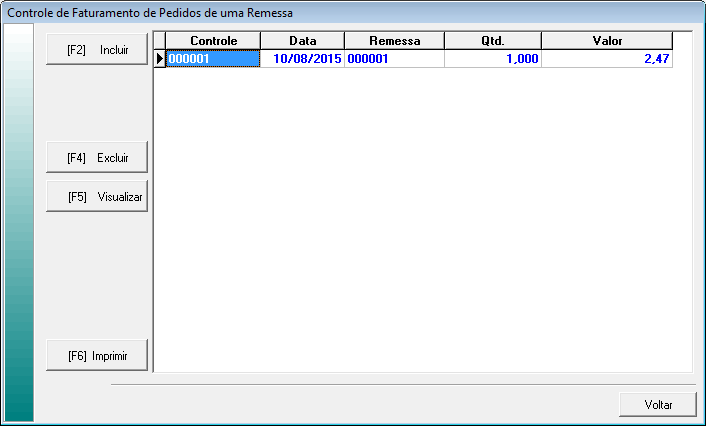Click the [F2] Incluir button

97,49
